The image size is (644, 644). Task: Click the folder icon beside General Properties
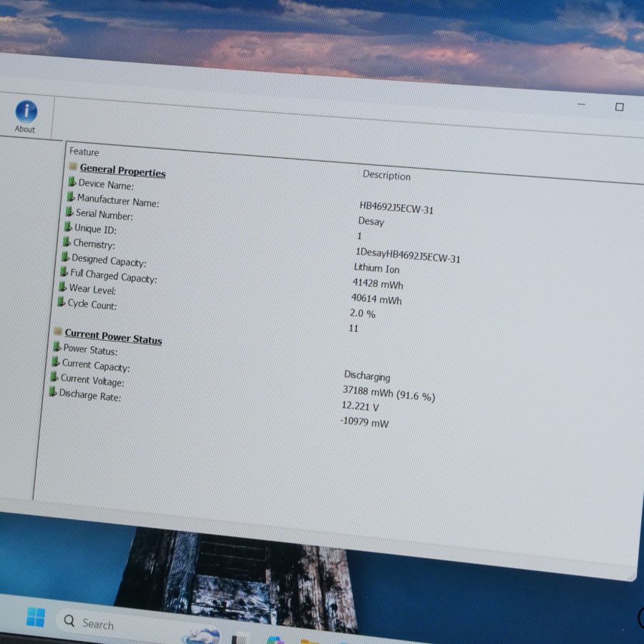point(73,166)
